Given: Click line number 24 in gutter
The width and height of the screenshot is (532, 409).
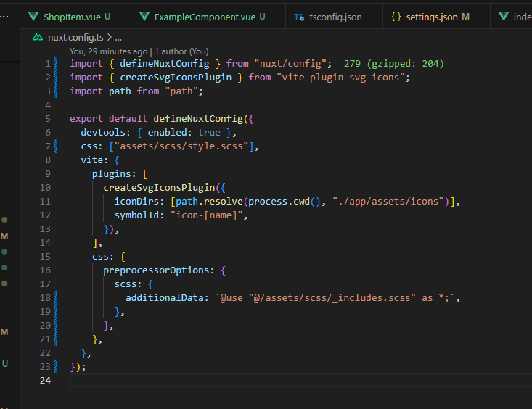Looking at the screenshot, I should click(45, 381).
